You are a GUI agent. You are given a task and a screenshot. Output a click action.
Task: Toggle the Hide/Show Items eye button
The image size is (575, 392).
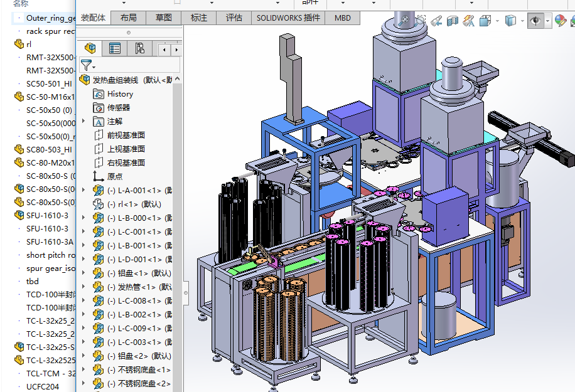pos(535,21)
